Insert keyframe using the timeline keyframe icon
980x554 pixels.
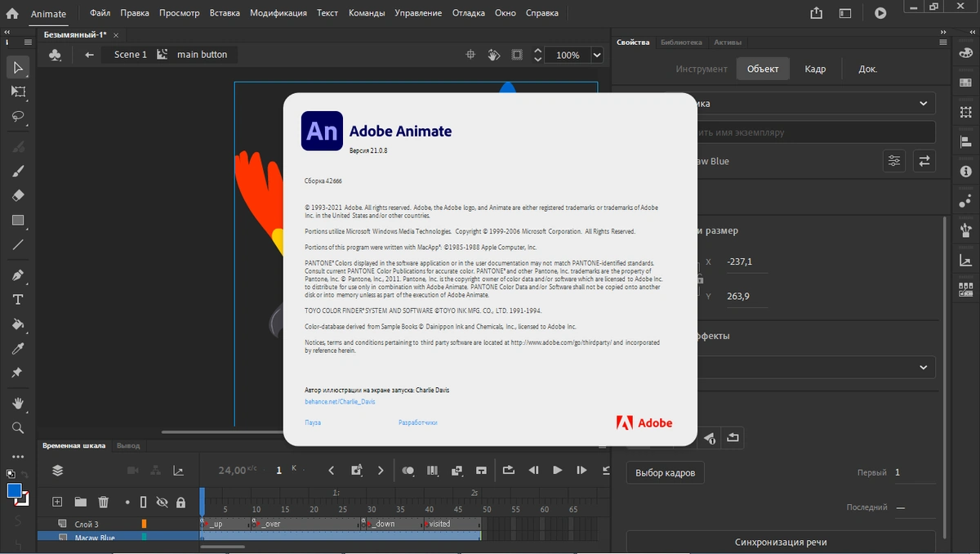356,470
